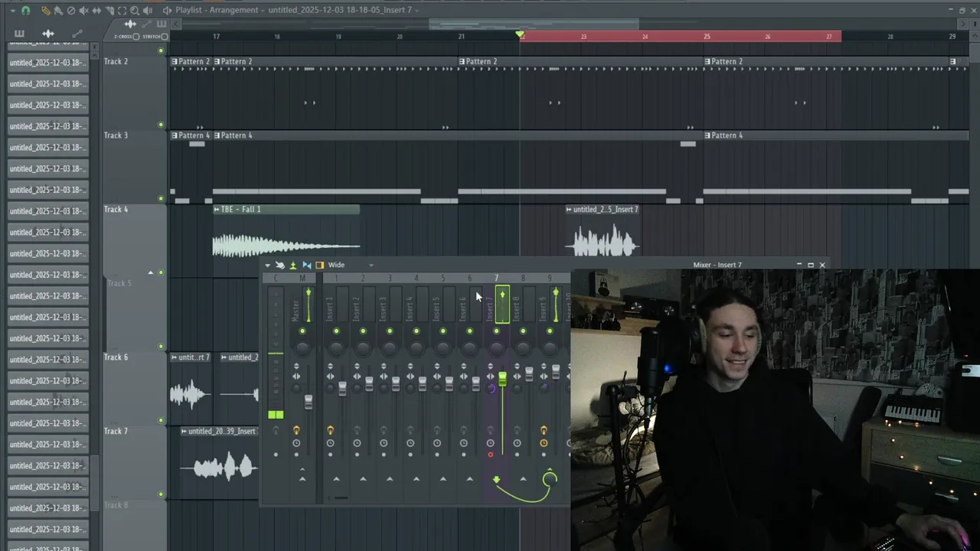Open the untitled_2025-12-03 18-18-05_Insert 7 clip dropdown
This screenshot has width=980, height=551.
[x=345, y=10]
